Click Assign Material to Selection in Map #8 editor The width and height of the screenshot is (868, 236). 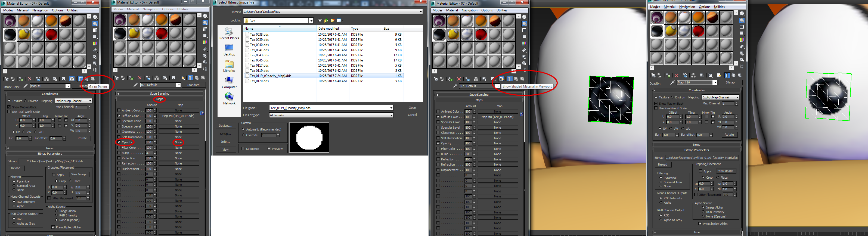(x=21, y=79)
